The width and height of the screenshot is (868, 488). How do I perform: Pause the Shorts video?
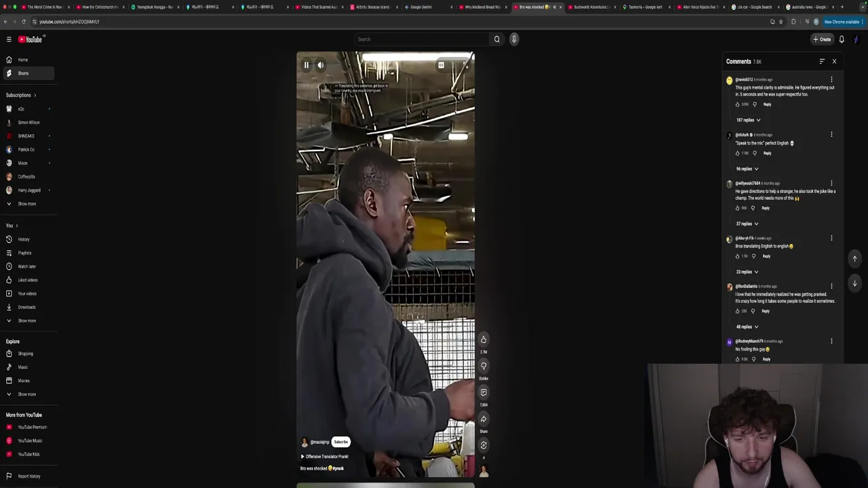(306, 65)
